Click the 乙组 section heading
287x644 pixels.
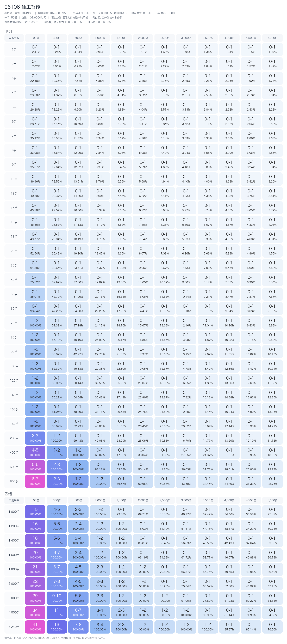(x=8, y=494)
